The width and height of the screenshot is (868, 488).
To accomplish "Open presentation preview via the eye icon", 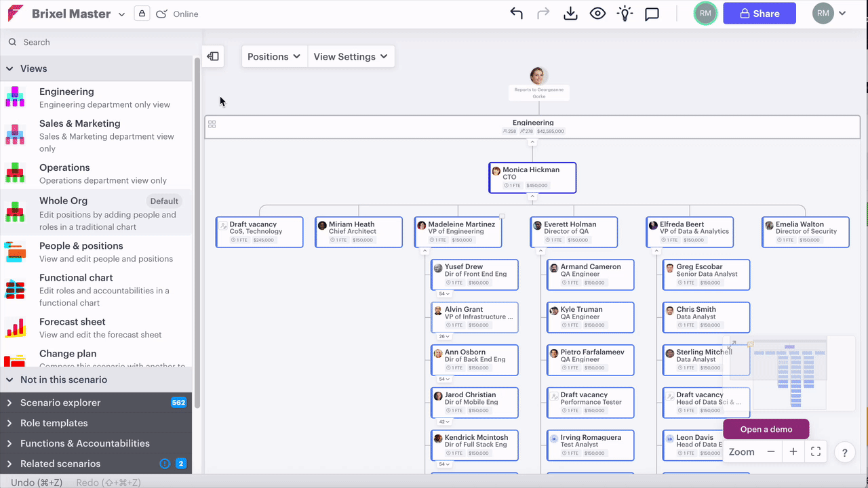I will (x=597, y=13).
